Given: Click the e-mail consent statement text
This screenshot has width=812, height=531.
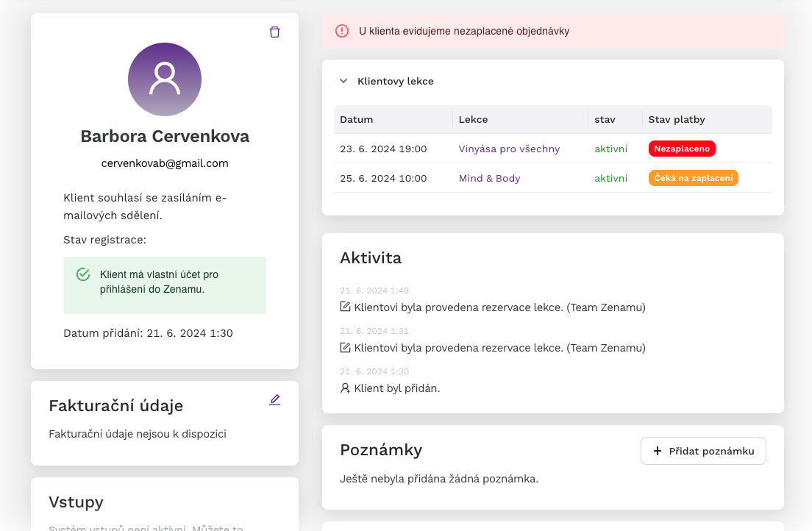Looking at the screenshot, I should [x=145, y=207].
